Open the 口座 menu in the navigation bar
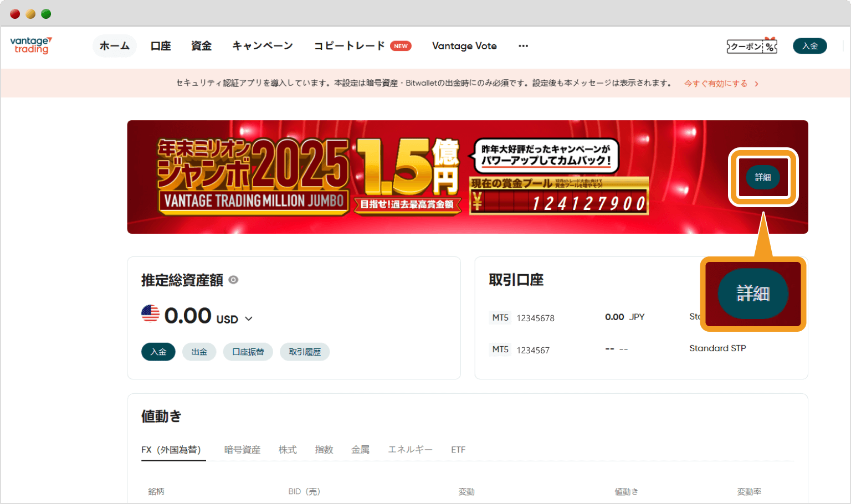This screenshot has width=851, height=504. tap(161, 46)
